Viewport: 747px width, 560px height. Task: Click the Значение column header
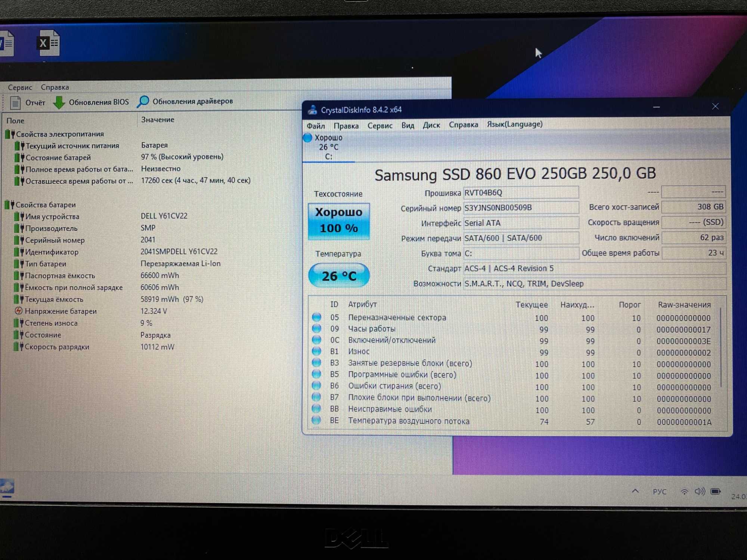(x=158, y=120)
